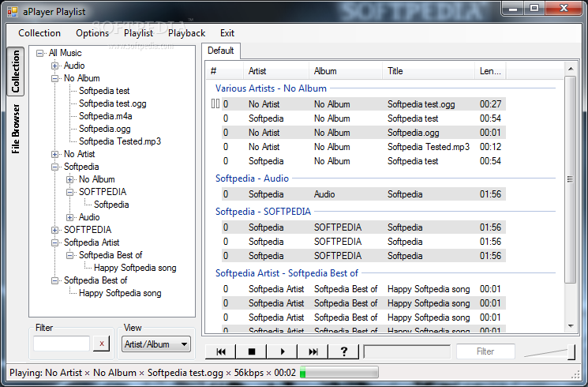Image resolution: width=588 pixels, height=387 pixels.
Task: Open the Playback menu
Action: tap(186, 33)
